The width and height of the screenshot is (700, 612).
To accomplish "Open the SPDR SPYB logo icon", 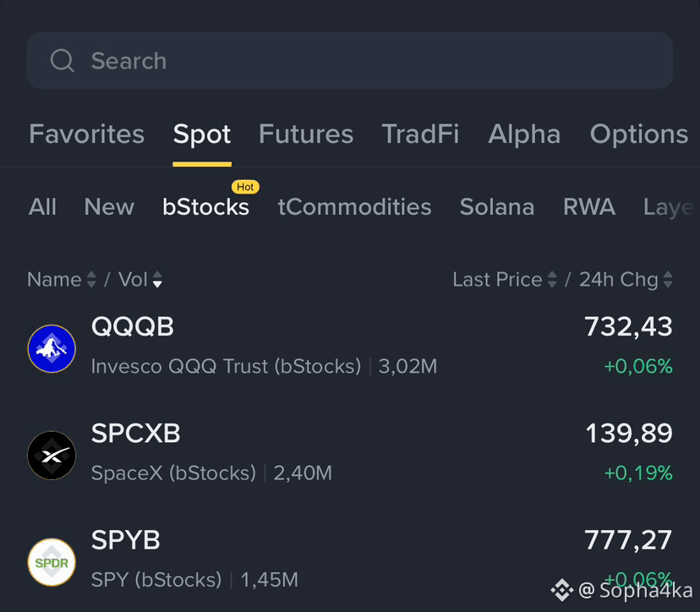I will pos(52,562).
